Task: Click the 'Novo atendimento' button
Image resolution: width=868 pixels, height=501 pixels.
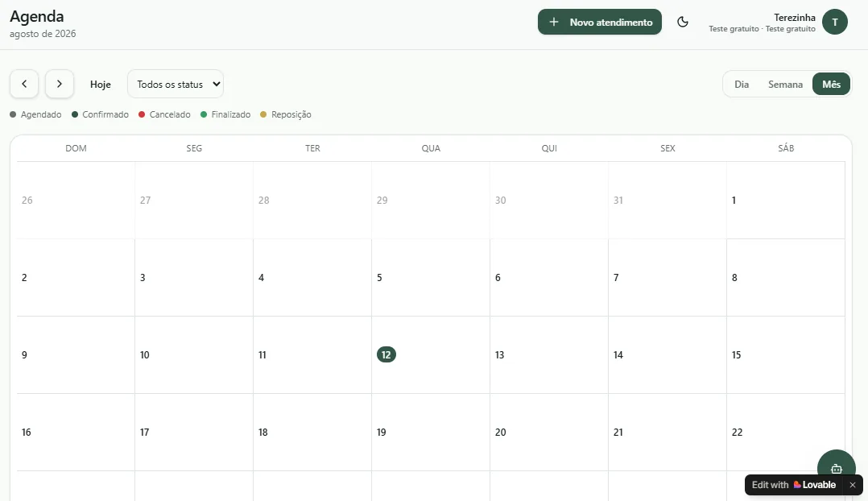Action: point(600,22)
